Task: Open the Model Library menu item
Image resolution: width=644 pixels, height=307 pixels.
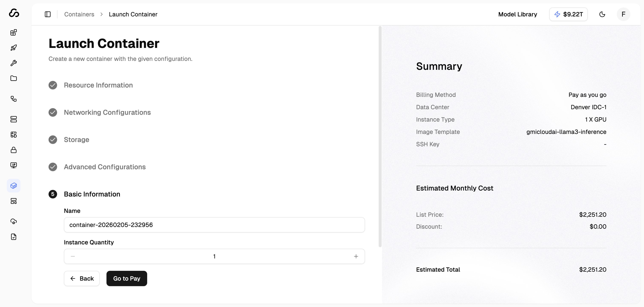Action: [x=517, y=14]
